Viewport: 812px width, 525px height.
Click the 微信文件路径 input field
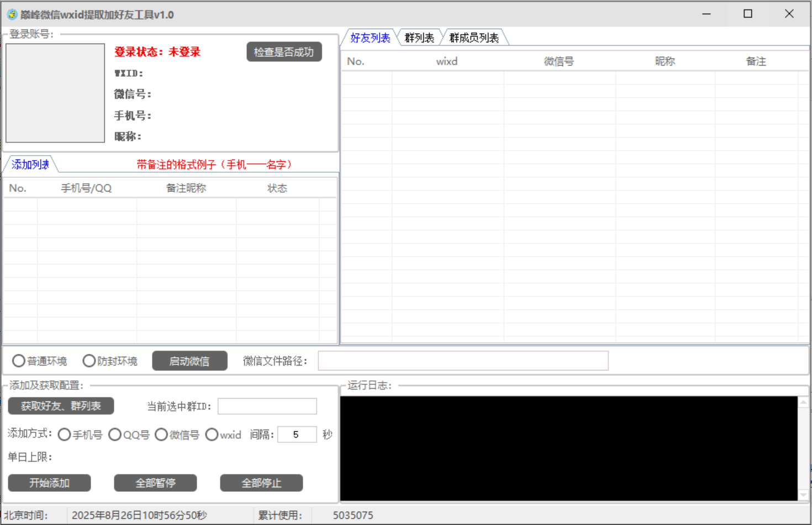[x=463, y=361]
